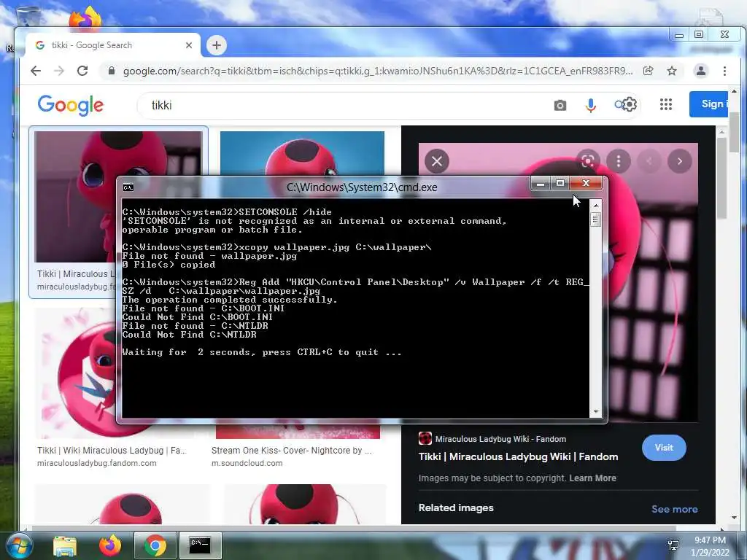View site info via the padlock icon
The image size is (747, 560).
tap(112, 71)
